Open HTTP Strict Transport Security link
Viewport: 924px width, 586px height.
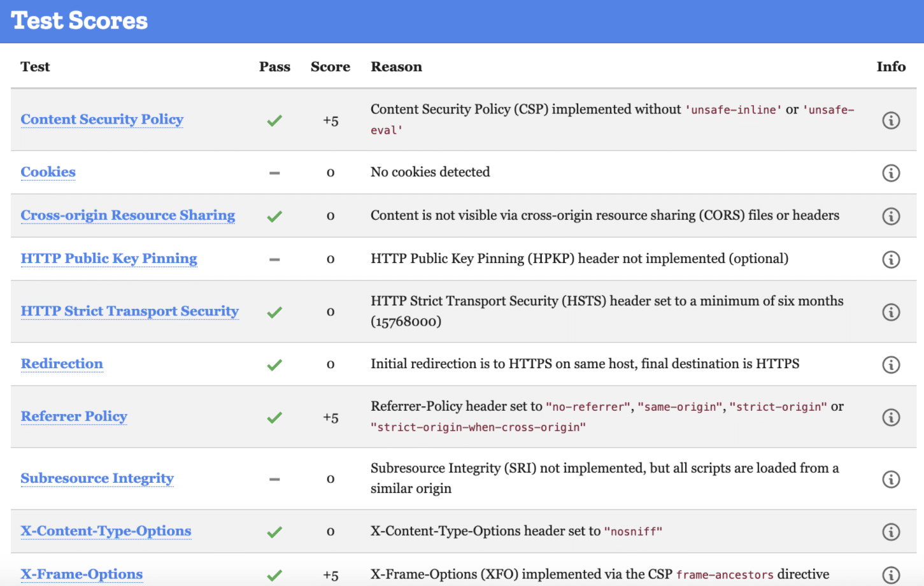tap(130, 311)
